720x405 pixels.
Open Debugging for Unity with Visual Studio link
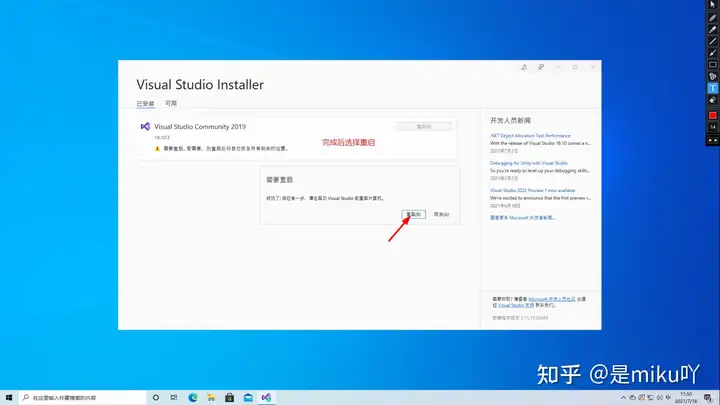(x=529, y=163)
